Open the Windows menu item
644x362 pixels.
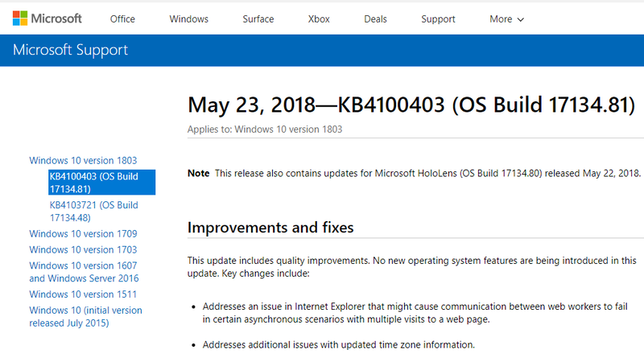pos(189,19)
